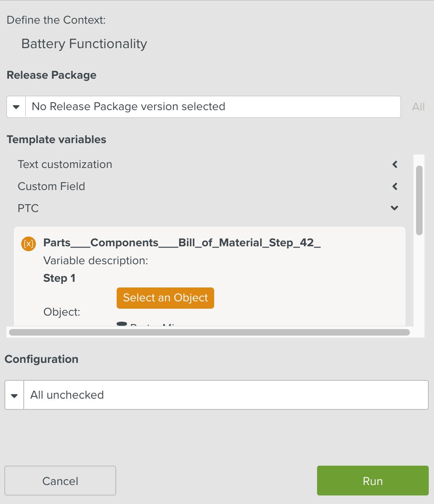Click the green Run button
Screen dimensions: 434x504
(x=372, y=481)
